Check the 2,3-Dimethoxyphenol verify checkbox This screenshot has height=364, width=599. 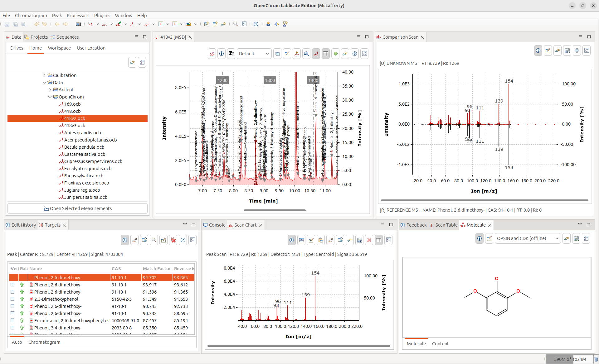12,299
